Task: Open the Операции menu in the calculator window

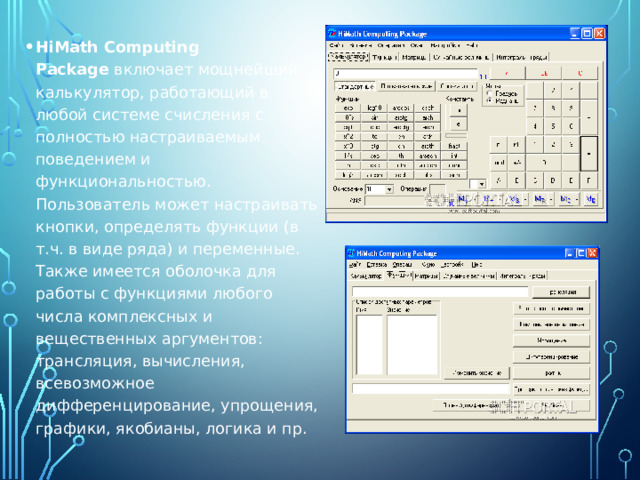Action: coord(391,45)
